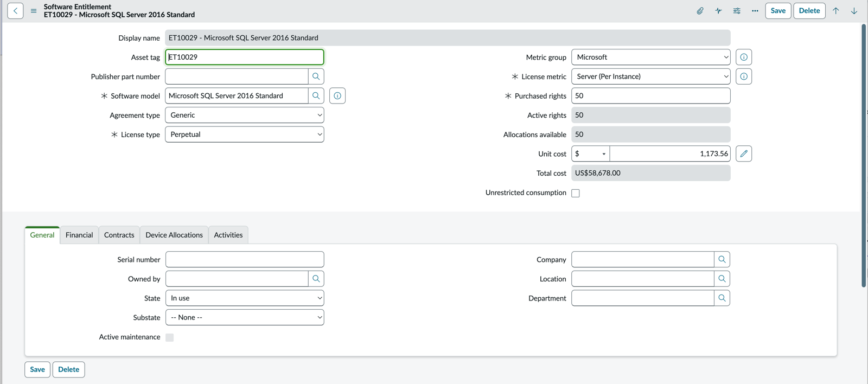Click the Active rights field
This screenshot has height=384, width=868.
point(650,115)
